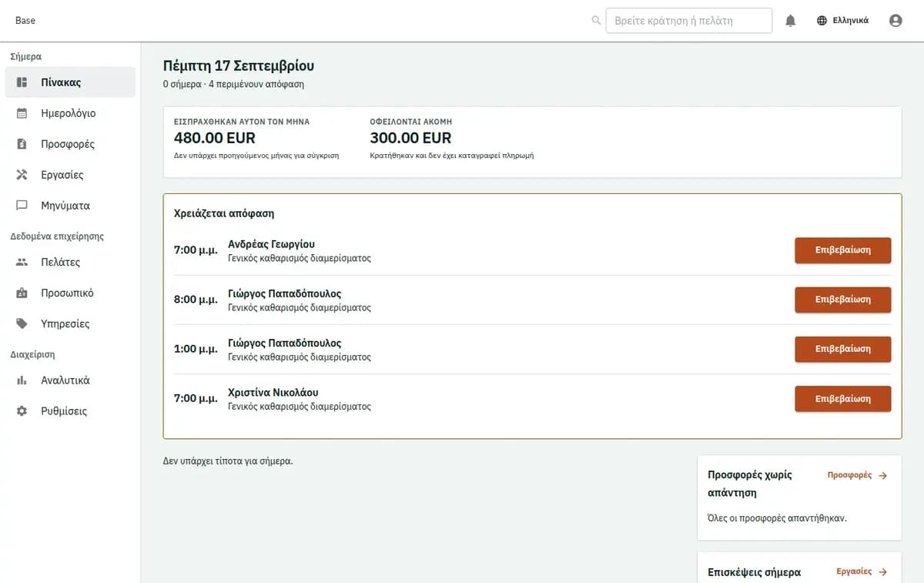
Task: Click the Ρυθμίσεις gear icon
Action: 22,411
